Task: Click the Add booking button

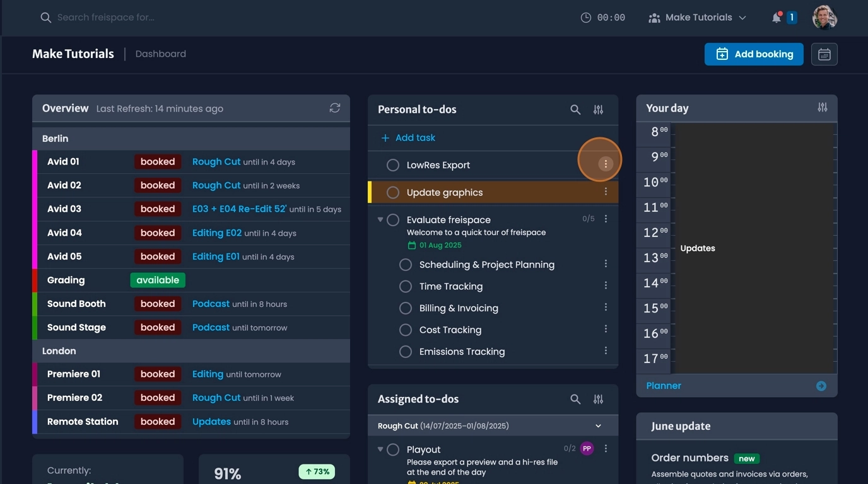Action: (x=754, y=54)
